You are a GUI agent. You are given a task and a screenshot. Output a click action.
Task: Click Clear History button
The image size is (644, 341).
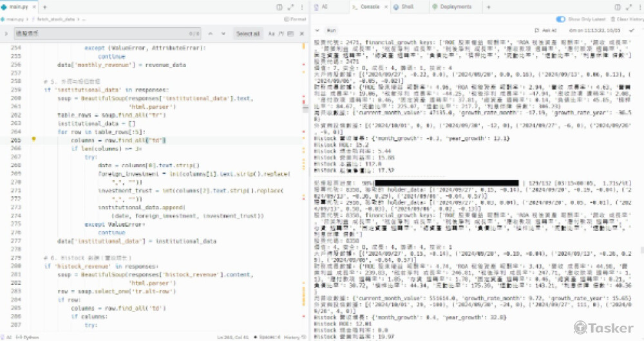pos(627,19)
